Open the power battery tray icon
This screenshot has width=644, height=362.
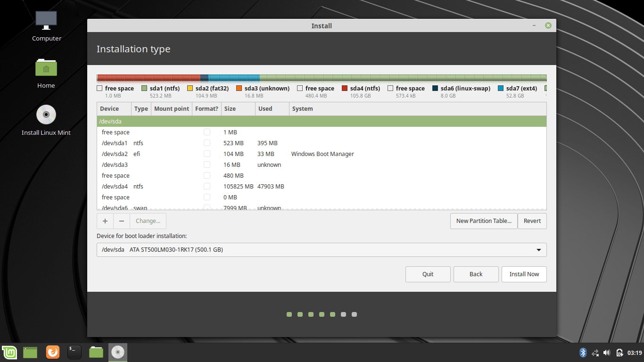tap(619, 353)
